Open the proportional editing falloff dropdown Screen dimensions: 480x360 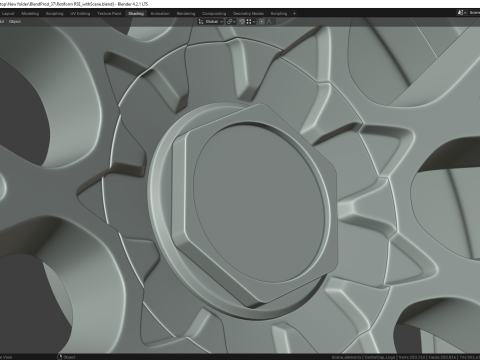click(270, 22)
